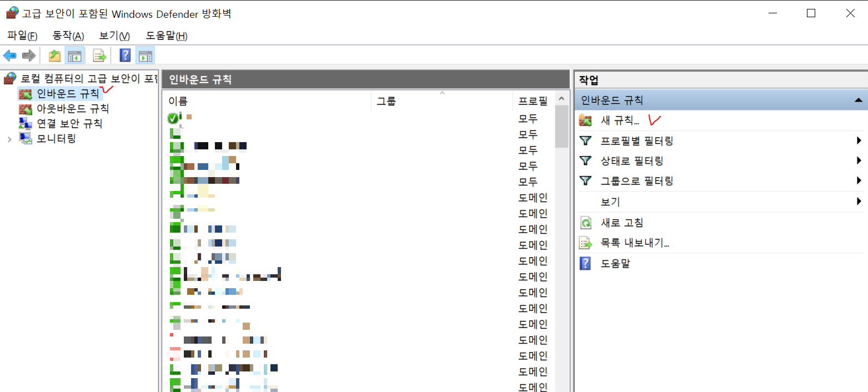The height and width of the screenshot is (392, 868).
Task: Click the 도움말 question mark icon in actions
Action: click(585, 263)
